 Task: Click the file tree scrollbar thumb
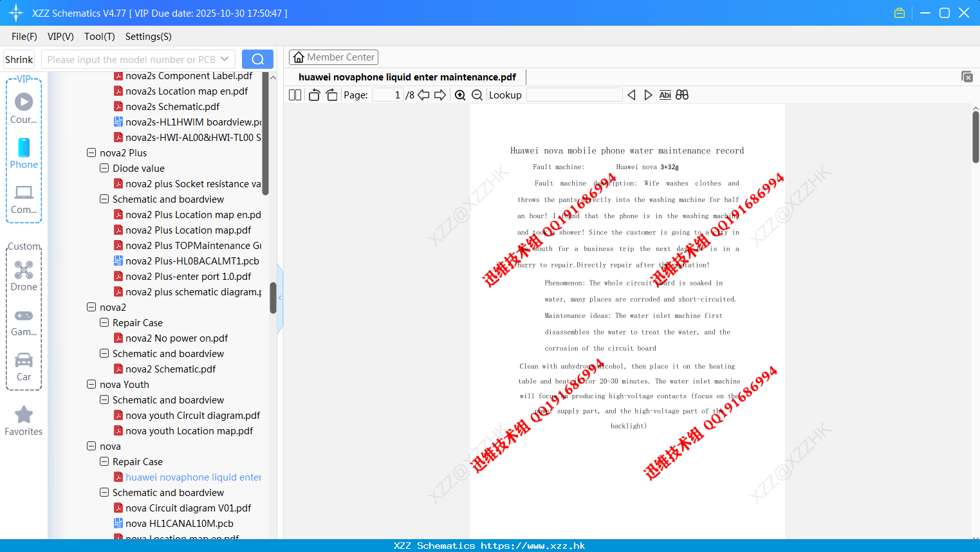point(273,298)
